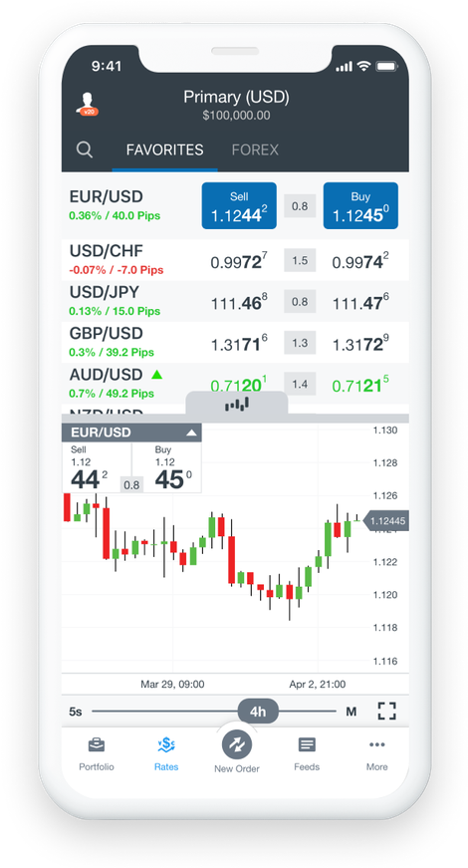468x868 pixels.
Task: Tap the search magnifier icon
Action: pos(85,149)
